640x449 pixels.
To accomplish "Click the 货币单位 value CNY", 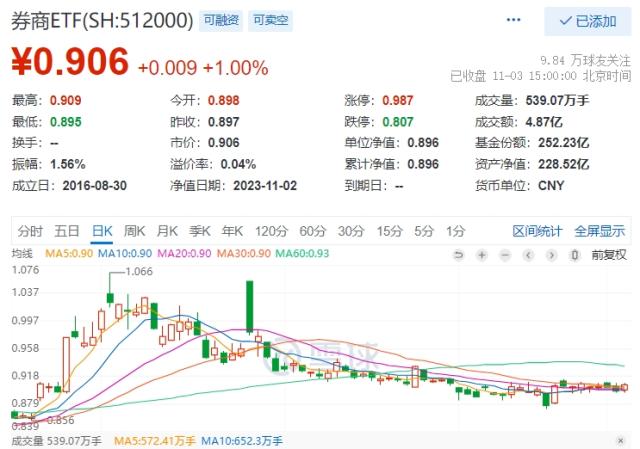I will click(551, 186).
